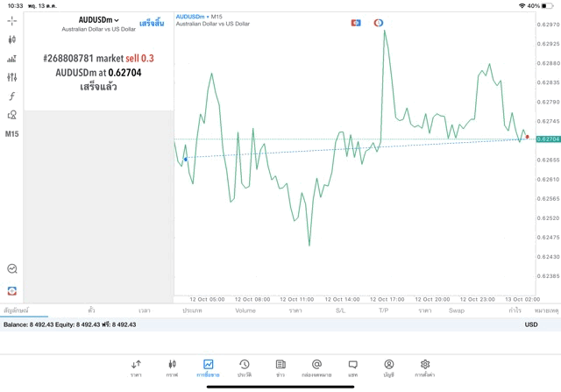
Task: Click the order text '#268808781 market sell 0.3'
Action: click(x=98, y=59)
